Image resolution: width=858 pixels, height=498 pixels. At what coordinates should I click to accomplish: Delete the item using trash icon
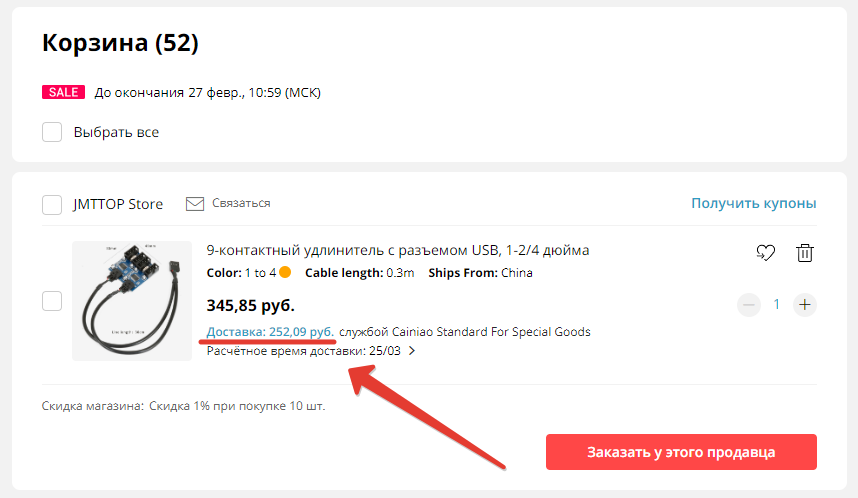coord(804,253)
